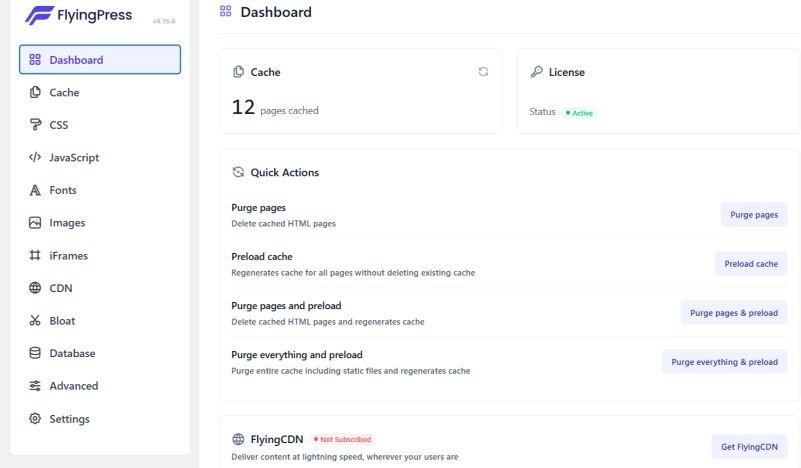Click the License key icon
Image resolution: width=801 pixels, height=468 pixels.
[x=536, y=72]
